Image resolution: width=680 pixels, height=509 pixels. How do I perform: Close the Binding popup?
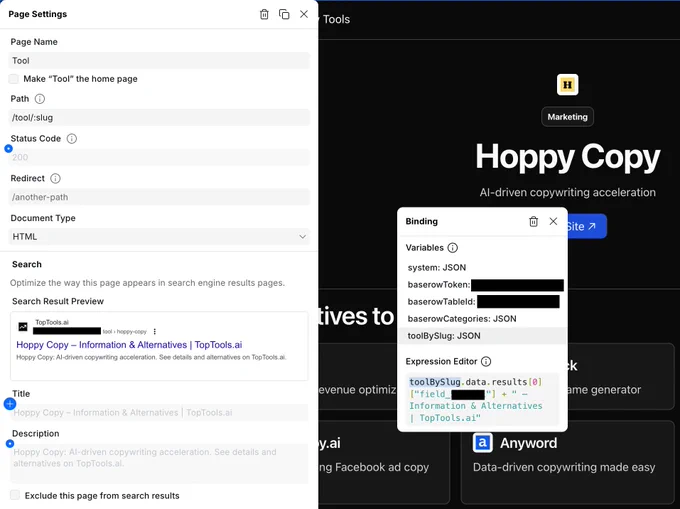coord(553,221)
